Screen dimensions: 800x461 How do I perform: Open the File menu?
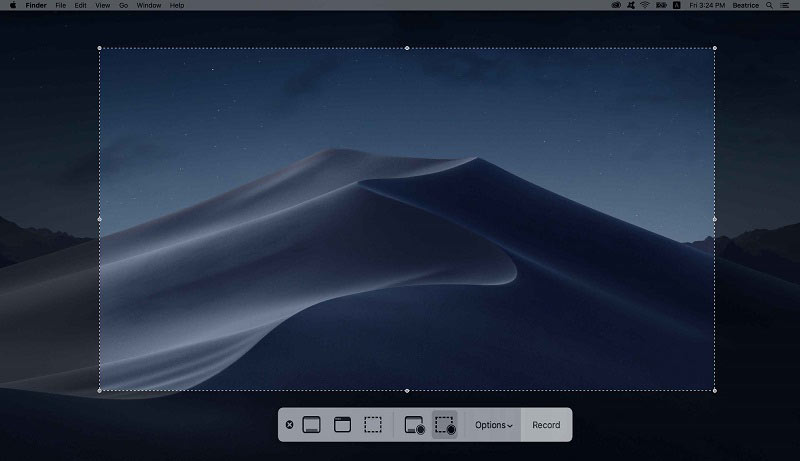pyautogui.click(x=61, y=5)
